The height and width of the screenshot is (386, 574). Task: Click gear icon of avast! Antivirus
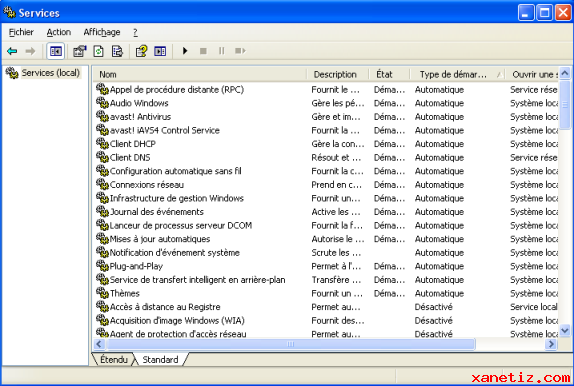tap(102, 116)
